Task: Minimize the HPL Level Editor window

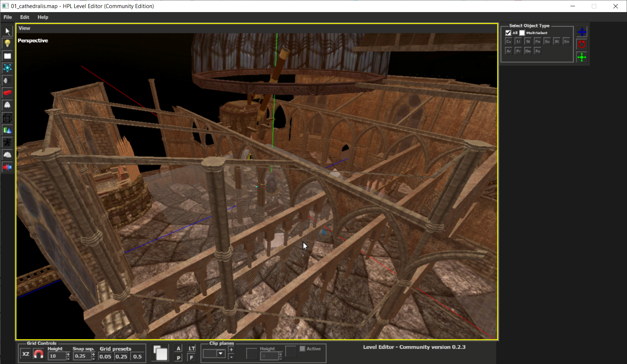Action: [573, 6]
